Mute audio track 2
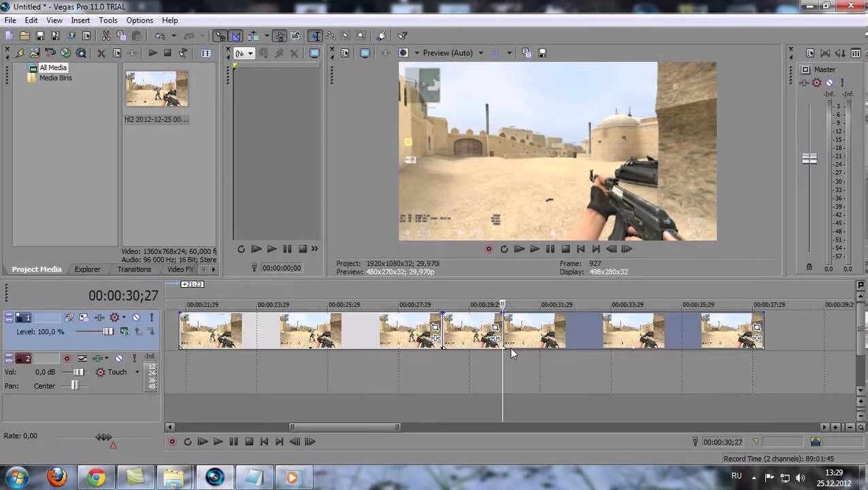Image resolution: width=868 pixels, height=490 pixels. tap(119, 359)
